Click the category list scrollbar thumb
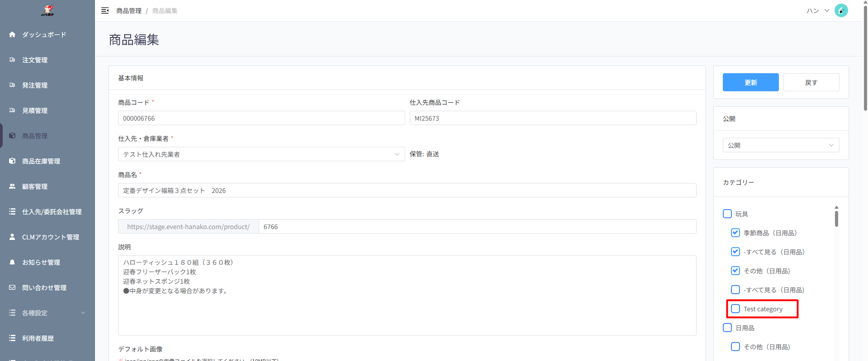The image size is (868, 361). click(x=836, y=219)
